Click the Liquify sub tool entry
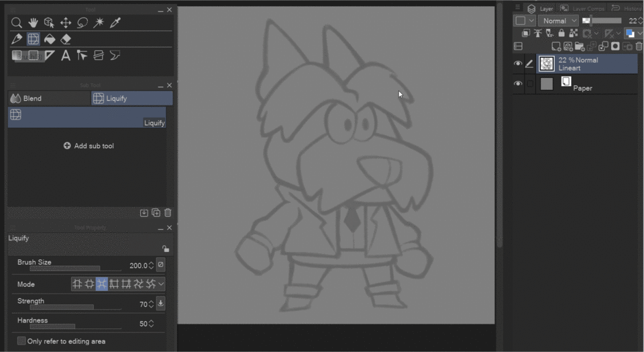 (87, 117)
